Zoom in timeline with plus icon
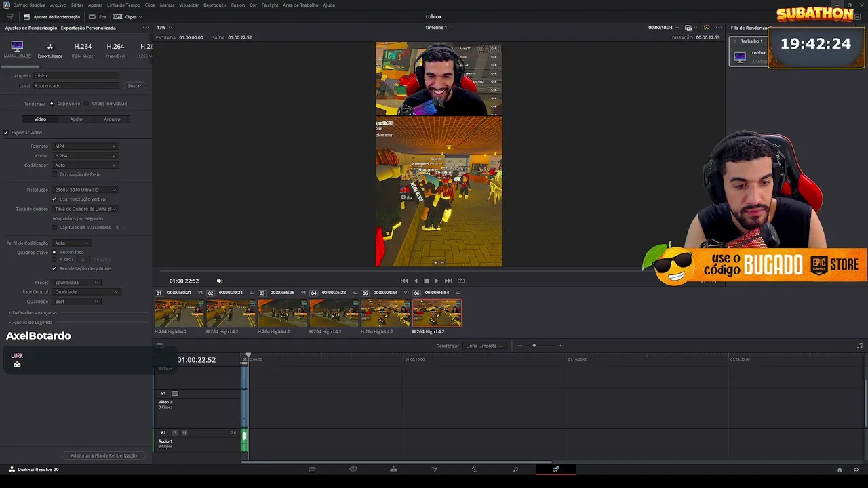The image size is (868, 488). click(560, 346)
